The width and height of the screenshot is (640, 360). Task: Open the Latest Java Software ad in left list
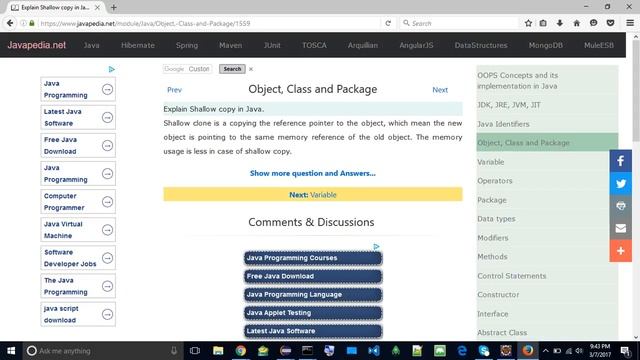(78, 118)
